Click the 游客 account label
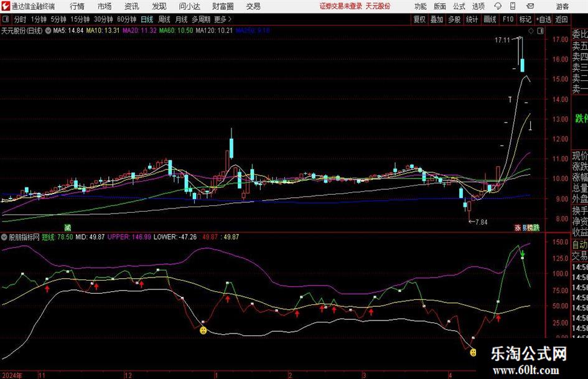The width and height of the screenshot is (588, 379). tap(562, 6)
